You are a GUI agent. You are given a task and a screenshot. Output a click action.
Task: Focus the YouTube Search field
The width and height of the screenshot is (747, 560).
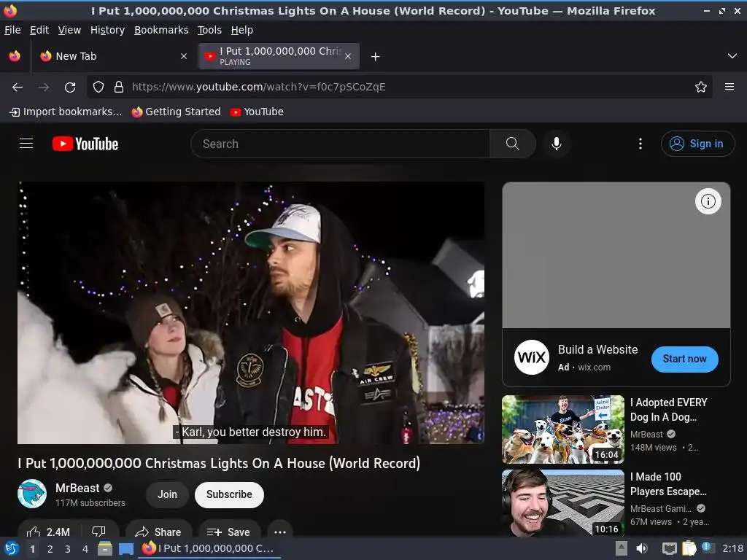(x=340, y=144)
